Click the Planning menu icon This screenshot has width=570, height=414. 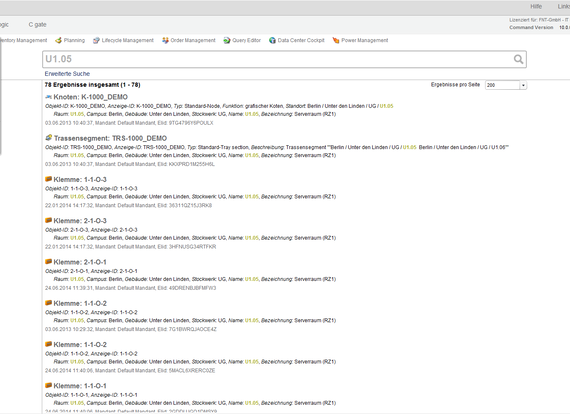[58, 40]
